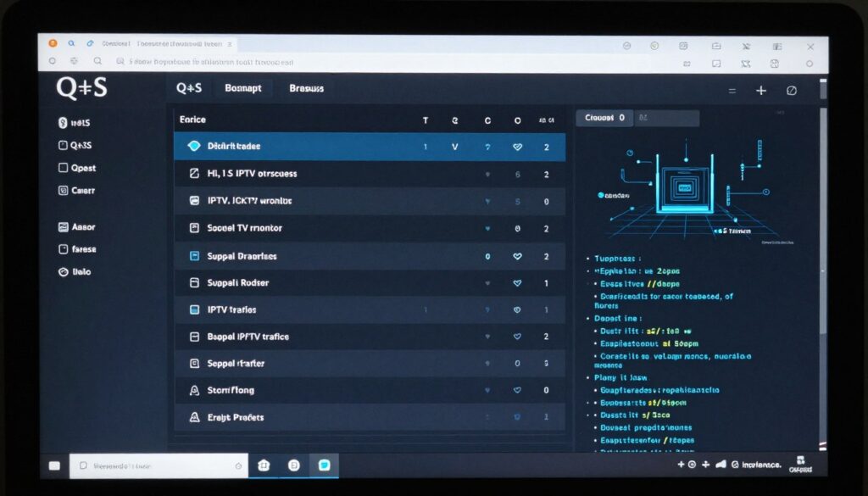Click the O column header

517,120
